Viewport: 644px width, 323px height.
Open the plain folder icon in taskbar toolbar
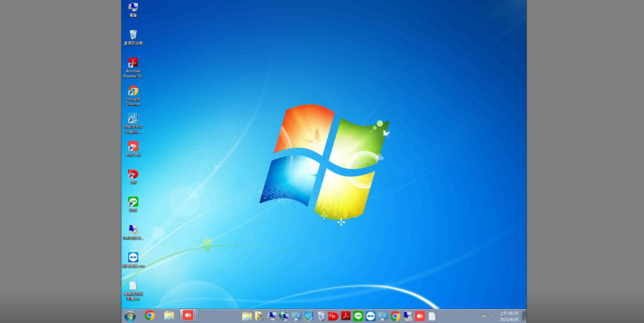click(x=247, y=316)
